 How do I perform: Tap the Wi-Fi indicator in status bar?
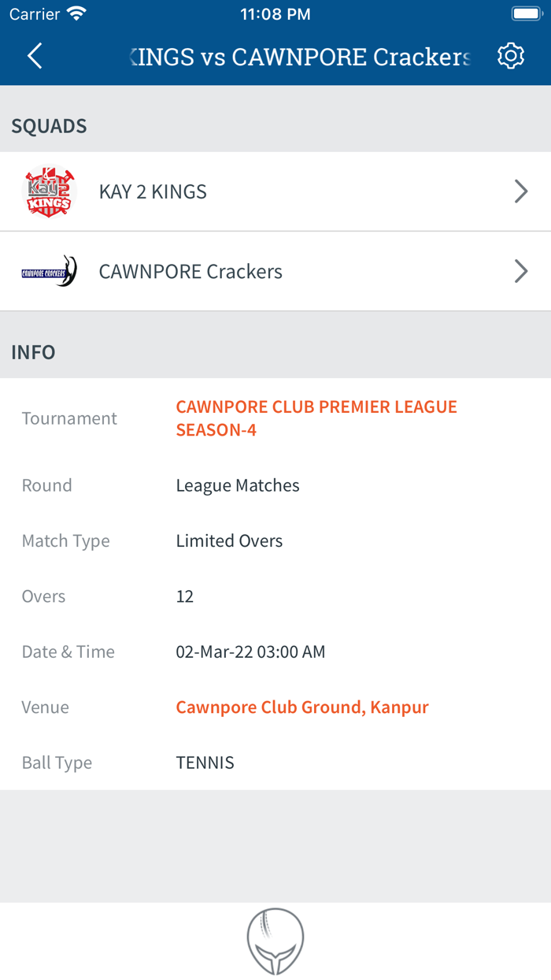[76, 13]
